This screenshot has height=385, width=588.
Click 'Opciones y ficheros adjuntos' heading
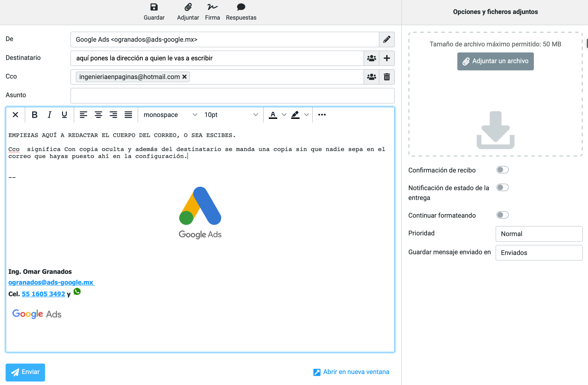pyautogui.click(x=495, y=12)
